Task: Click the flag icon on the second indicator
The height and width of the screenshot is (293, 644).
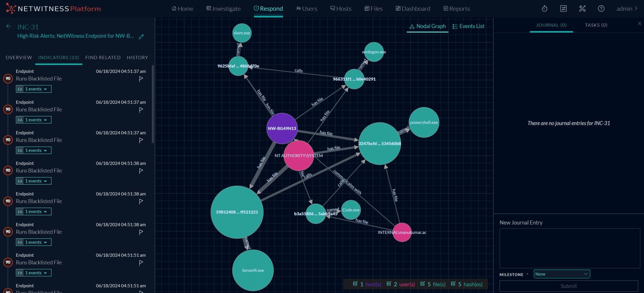Action: tap(141, 110)
